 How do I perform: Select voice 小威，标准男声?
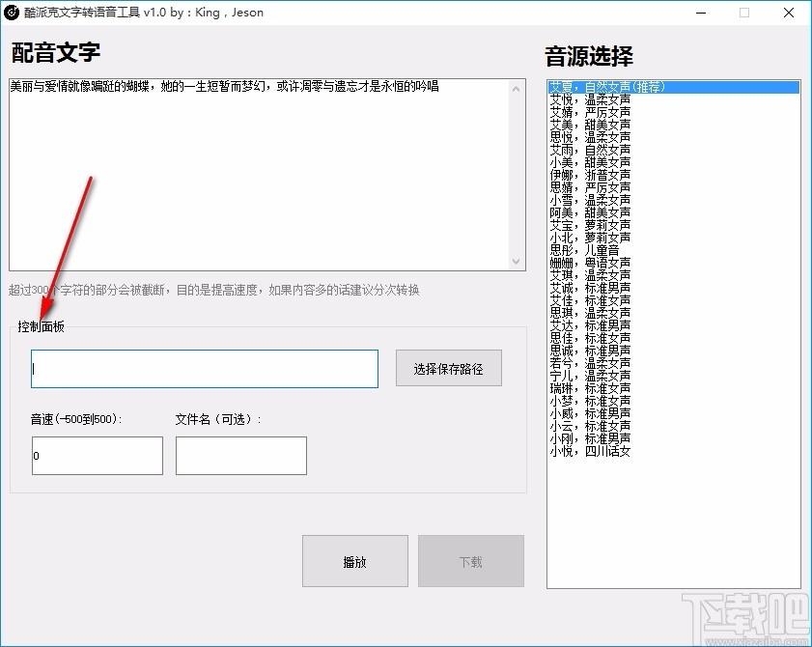(x=673, y=413)
